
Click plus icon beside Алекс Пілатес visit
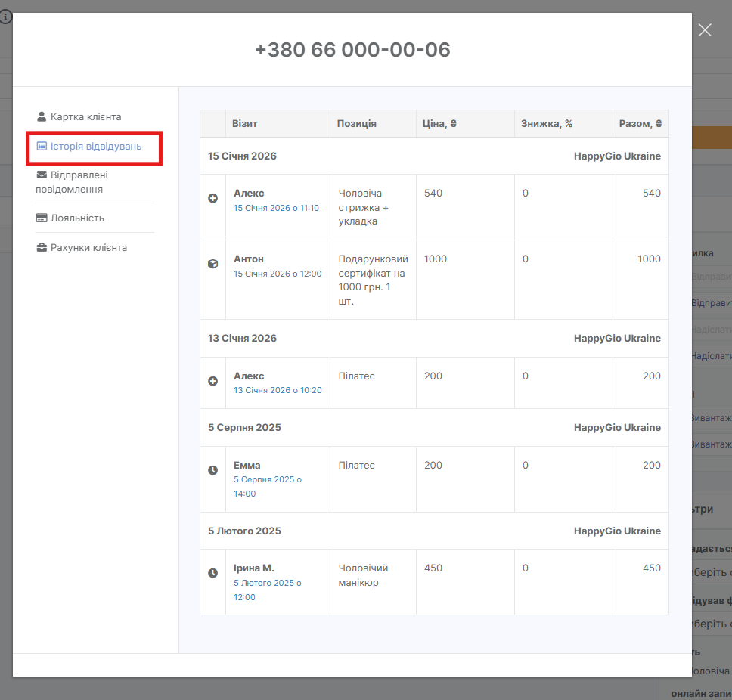pyautogui.click(x=213, y=381)
